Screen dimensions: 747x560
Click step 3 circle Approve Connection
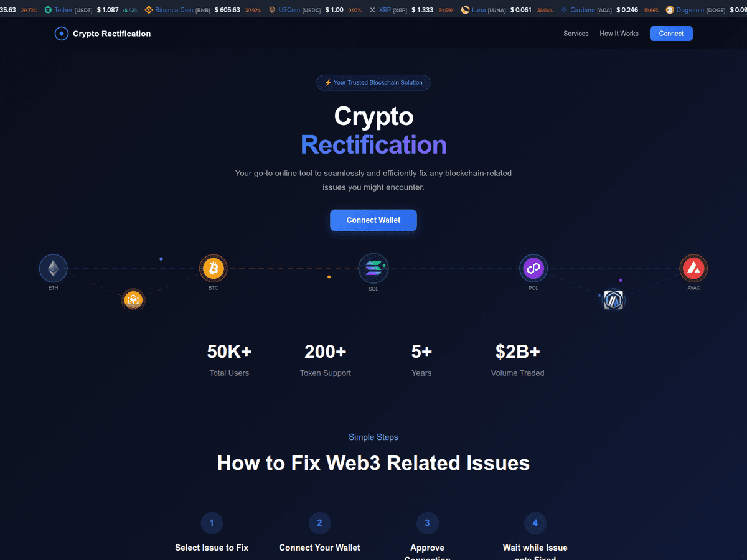point(427,523)
